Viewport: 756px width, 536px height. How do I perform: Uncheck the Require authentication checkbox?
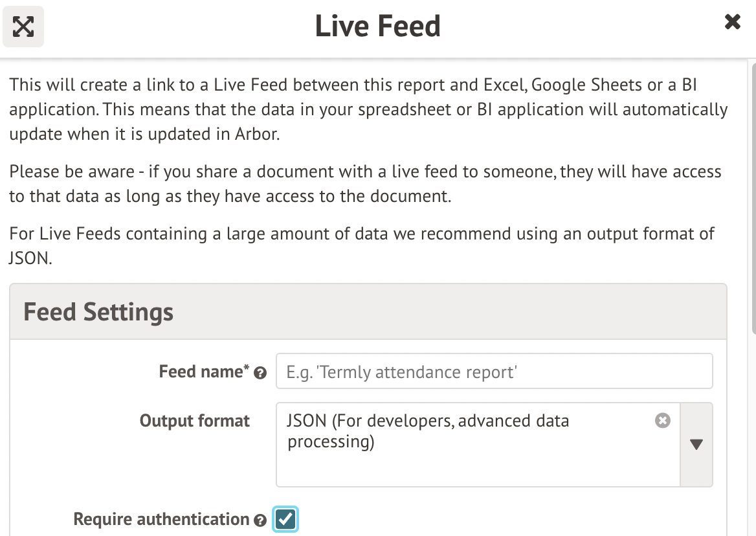coord(285,519)
